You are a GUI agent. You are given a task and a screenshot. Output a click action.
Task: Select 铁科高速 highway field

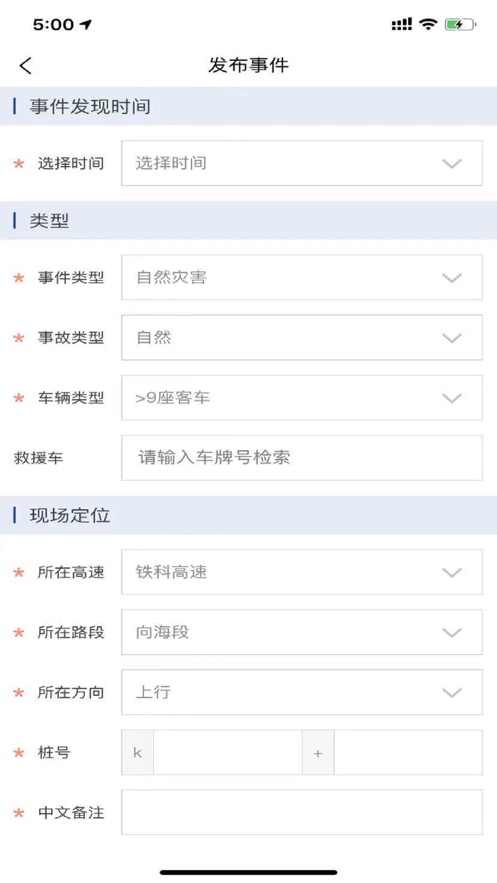pos(302,572)
